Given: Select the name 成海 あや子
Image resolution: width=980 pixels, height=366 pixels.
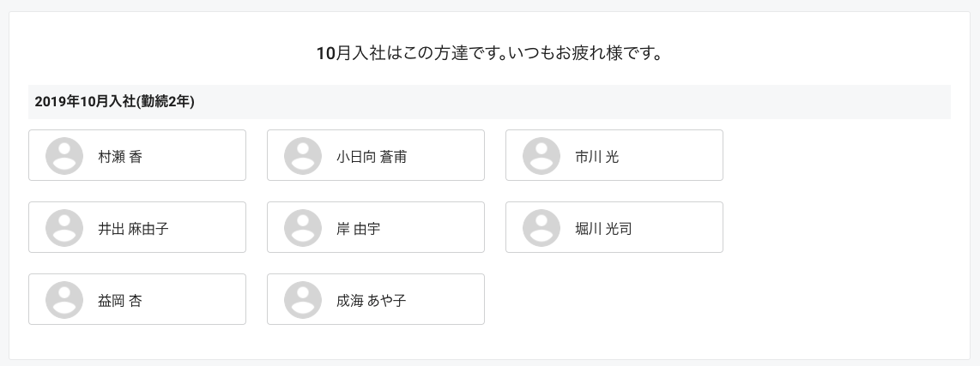Looking at the screenshot, I should [372, 300].
